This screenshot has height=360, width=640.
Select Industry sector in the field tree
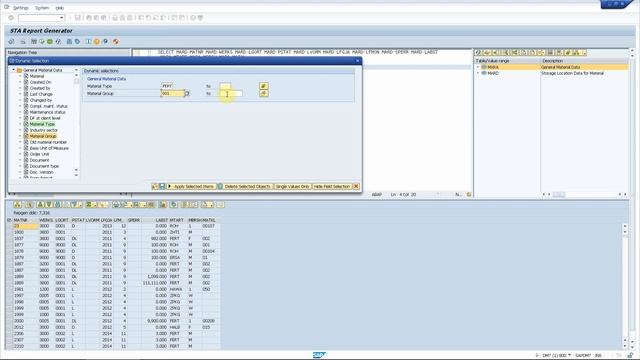44,130
